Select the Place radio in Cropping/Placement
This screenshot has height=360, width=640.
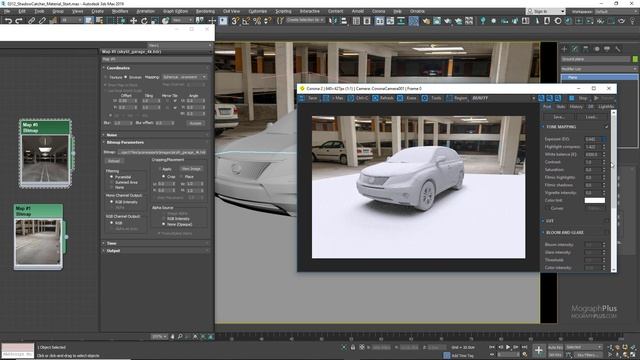pos(181,176)
